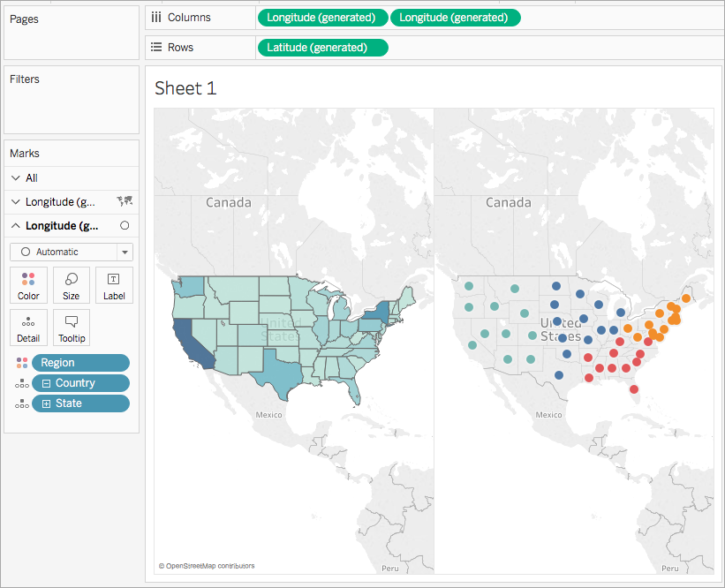
Task: Select first Longitude (generated) pill in Columns
Action: tap(322, 18)
